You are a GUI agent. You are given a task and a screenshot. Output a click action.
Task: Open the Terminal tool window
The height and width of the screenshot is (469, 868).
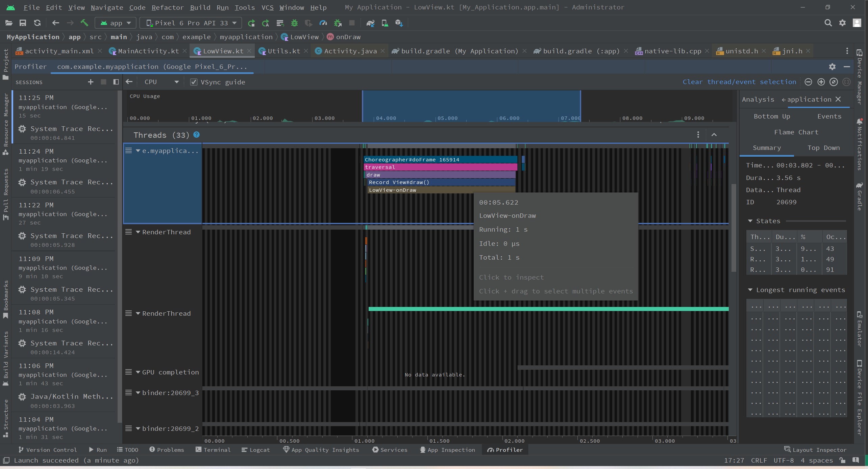(x=213, y=450)
